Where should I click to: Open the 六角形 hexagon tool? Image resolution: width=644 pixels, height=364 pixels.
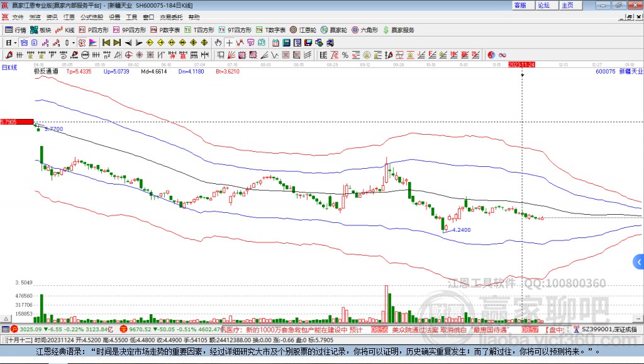pos(365,30)
